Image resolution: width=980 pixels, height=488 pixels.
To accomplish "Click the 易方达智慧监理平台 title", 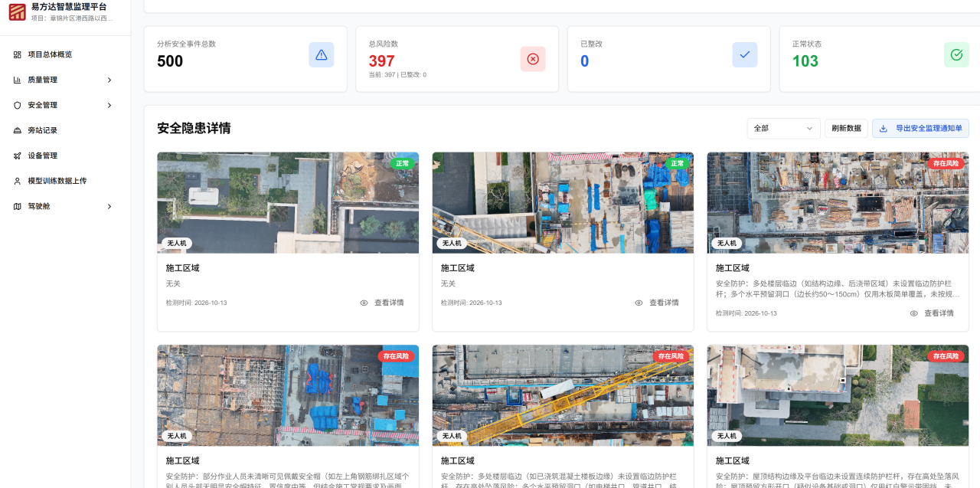I will point(69,7).
